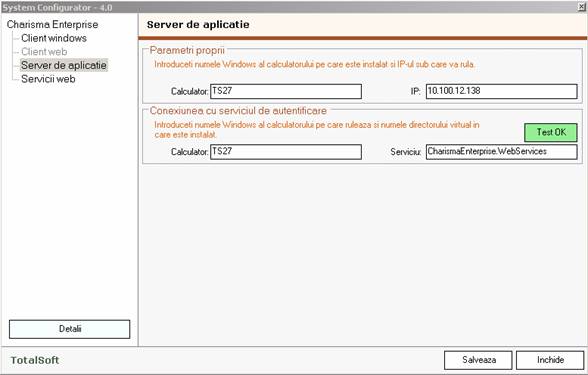This screenshot has height=375, width=588.
Task: Click the Inchide button
Action: (550, 360)
